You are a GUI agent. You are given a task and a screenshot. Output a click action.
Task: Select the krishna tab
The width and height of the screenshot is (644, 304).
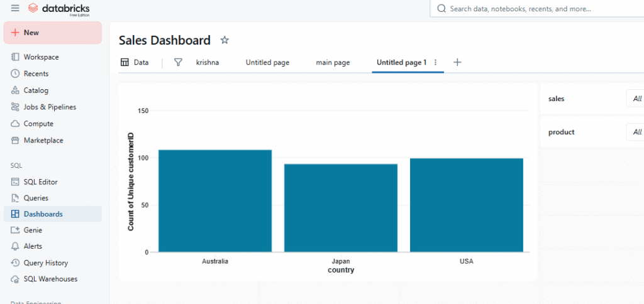[x=208, y=62]
